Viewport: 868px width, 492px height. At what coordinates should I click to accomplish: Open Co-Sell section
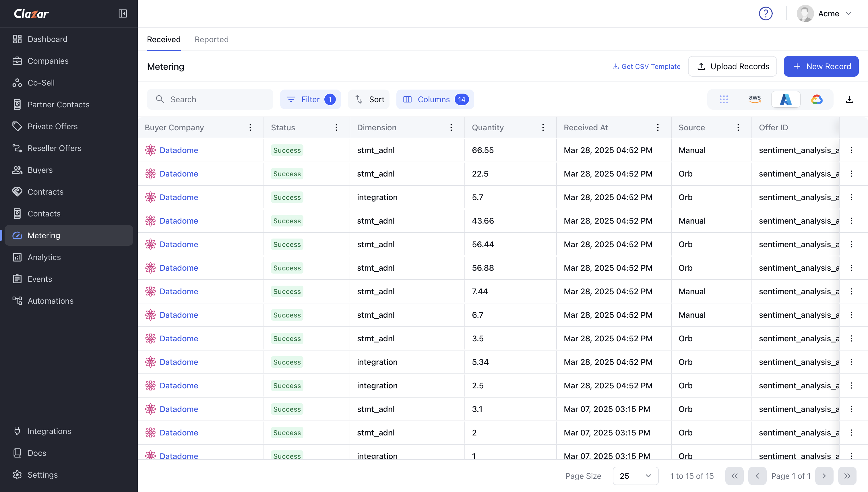[69, 83]
